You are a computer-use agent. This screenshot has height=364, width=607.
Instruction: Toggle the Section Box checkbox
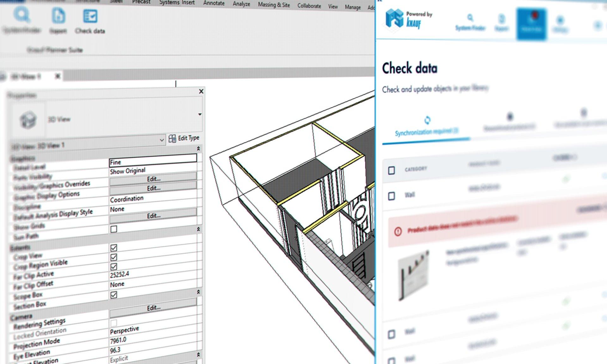(x=114, y=295)
